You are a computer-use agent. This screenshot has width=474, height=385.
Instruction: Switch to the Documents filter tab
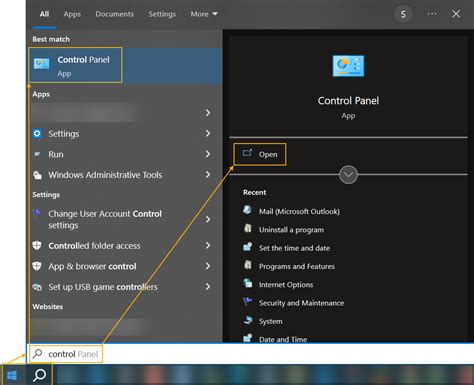pyautogui.click(x=114, y=14)
